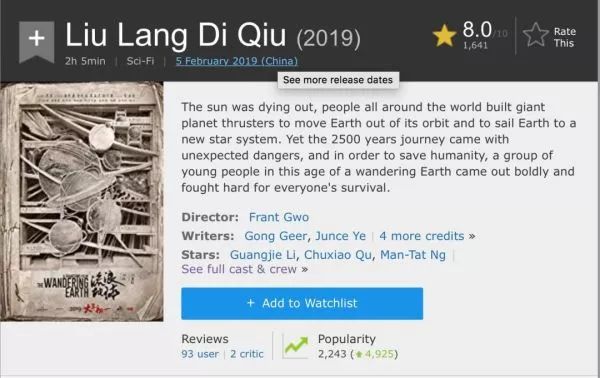Open the 5 February 2019 release date link
The height and width of the screenshot is (378, 600).
pyautogui.click(x=236, y=61)
